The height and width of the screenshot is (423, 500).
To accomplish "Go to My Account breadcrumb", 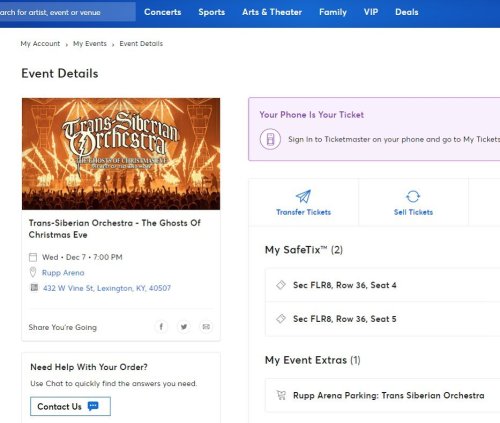I will click(40, 44).
